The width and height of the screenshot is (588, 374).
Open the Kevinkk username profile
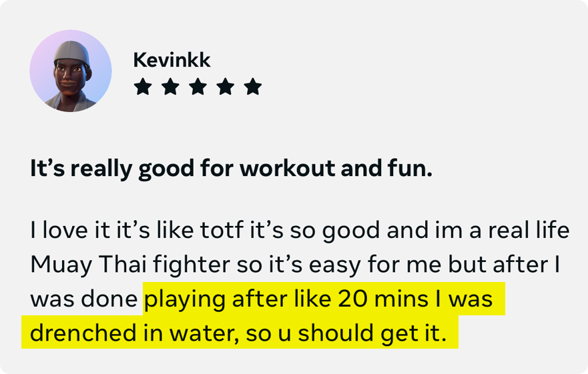point(172,60)
